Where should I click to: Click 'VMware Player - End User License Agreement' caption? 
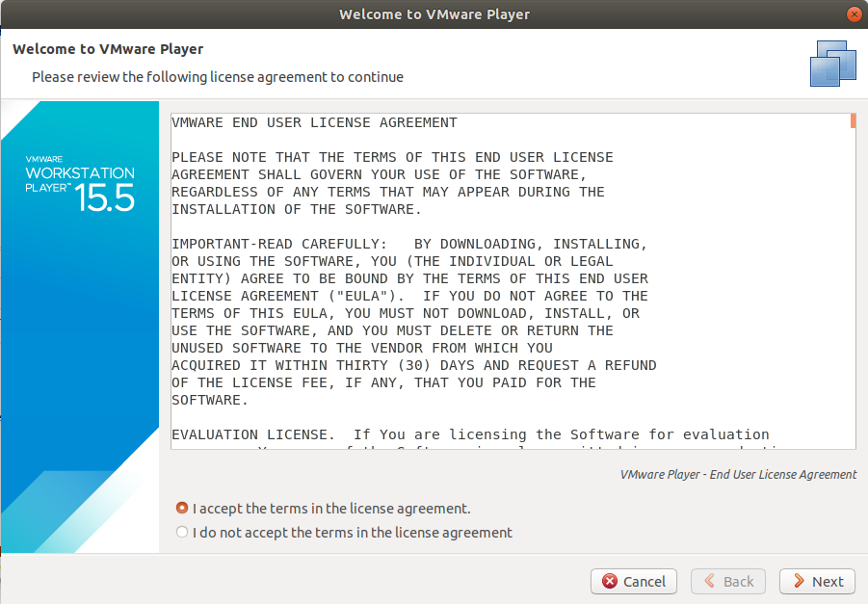pos(738,475)
